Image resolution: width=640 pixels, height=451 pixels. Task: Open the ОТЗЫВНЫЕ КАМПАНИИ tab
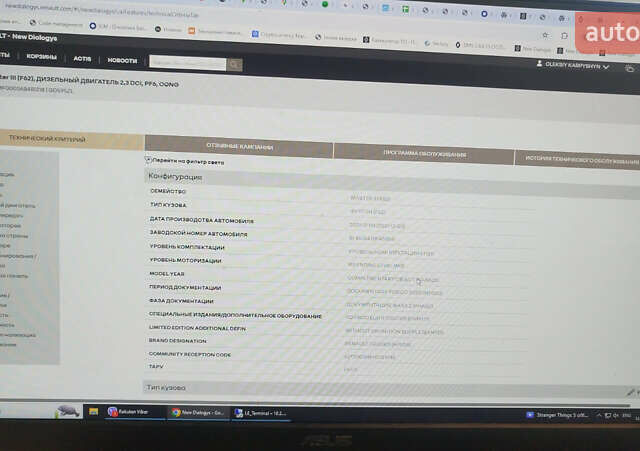click(x=239, y=146)
